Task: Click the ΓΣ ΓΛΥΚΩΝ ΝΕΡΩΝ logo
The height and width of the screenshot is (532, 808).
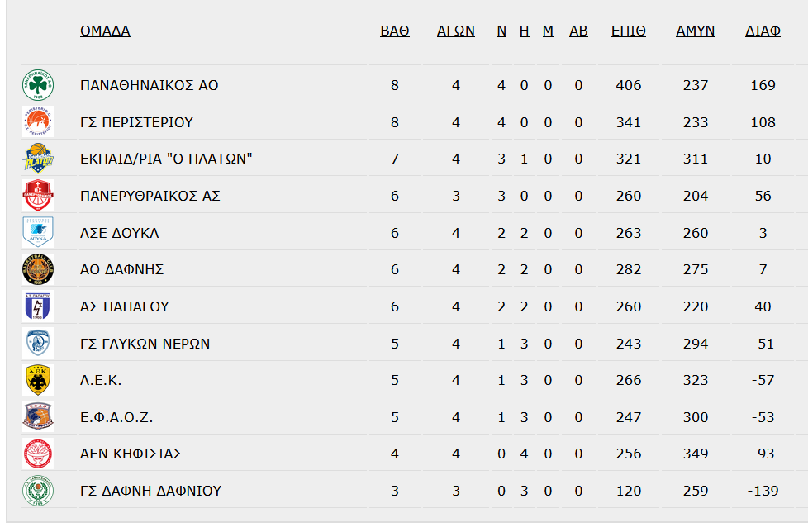Action: coord(38,344)
